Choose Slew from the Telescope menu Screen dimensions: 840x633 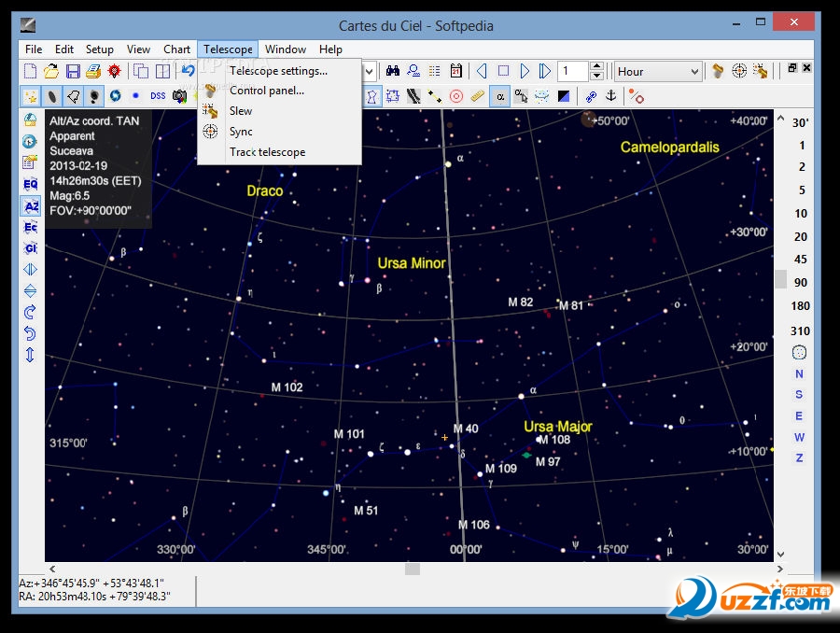[241, 111]
